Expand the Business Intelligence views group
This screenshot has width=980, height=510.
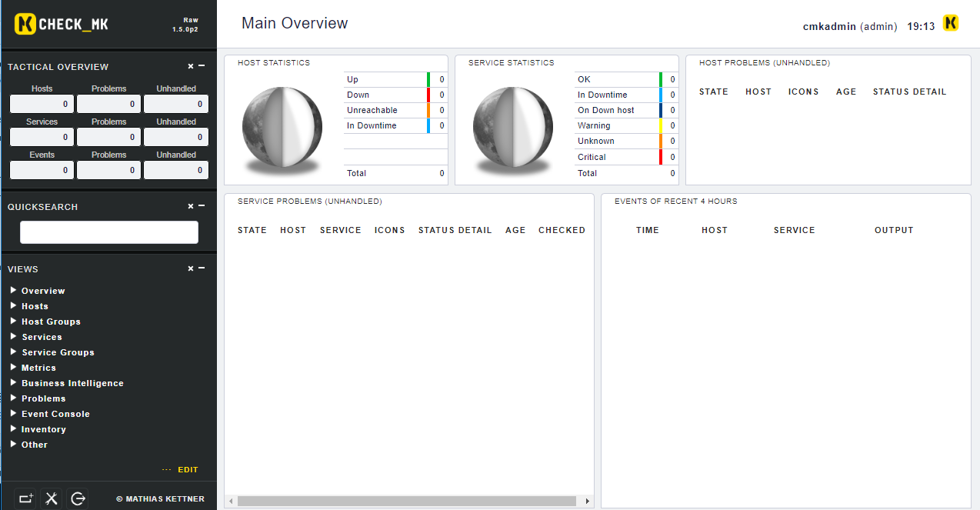(14, 383)
